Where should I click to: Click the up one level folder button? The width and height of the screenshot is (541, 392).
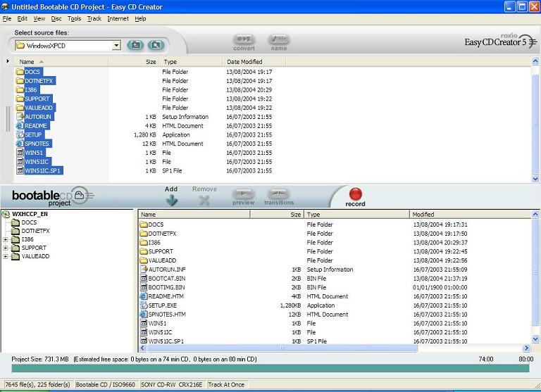click(x=135, y=45)
